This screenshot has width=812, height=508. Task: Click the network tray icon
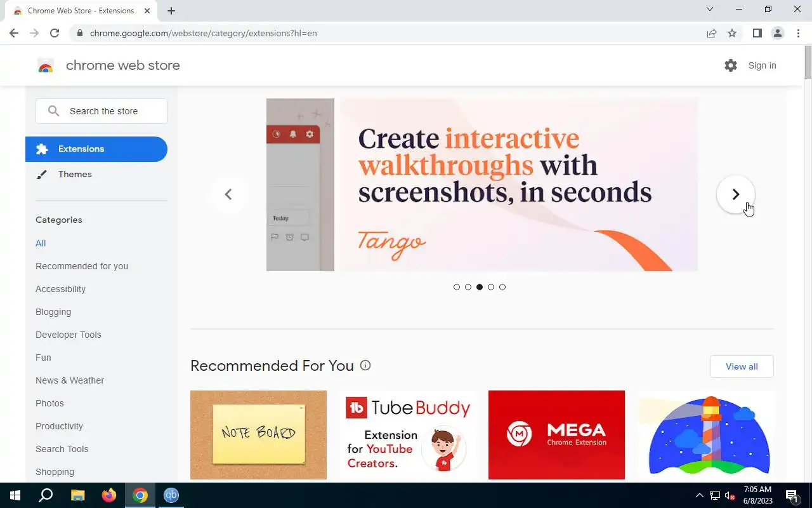point(715,495)
